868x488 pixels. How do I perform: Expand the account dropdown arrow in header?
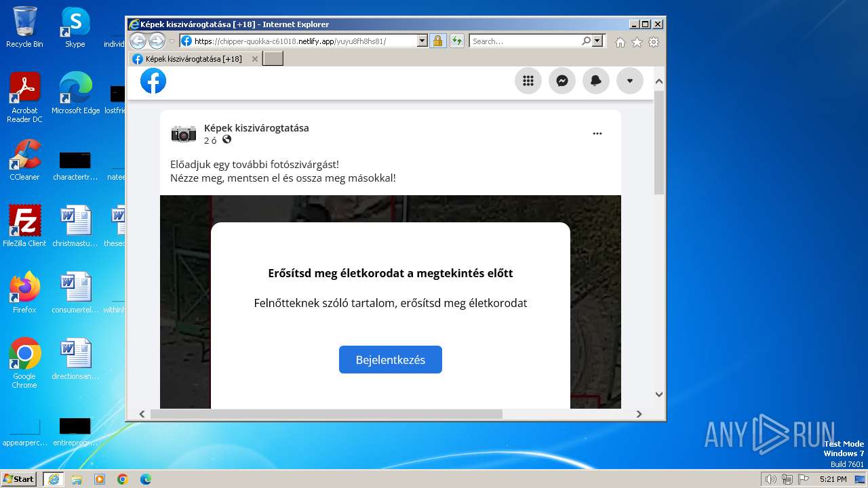tap(630, 81)
